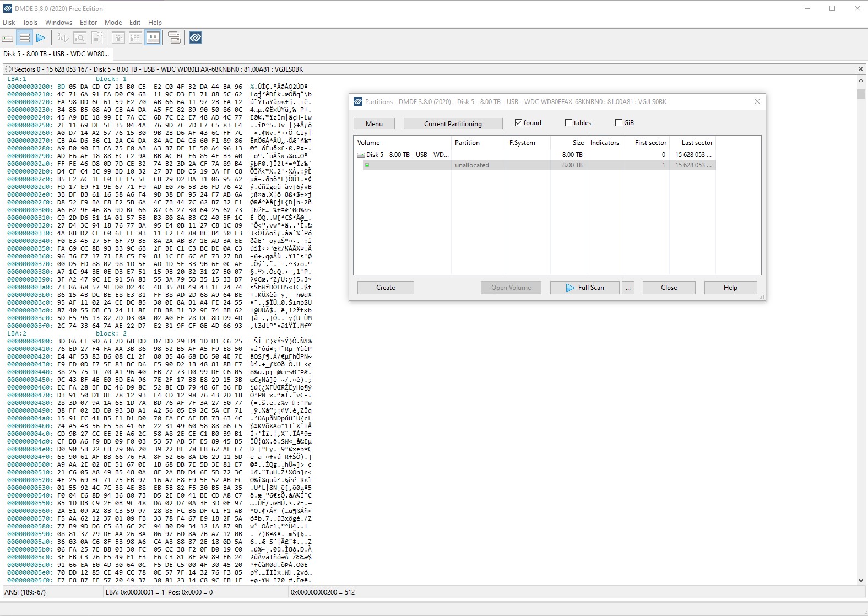The height and width of the screenshot is (616, 868).
Task: Open the Tools menu
Action: [30, 23]
